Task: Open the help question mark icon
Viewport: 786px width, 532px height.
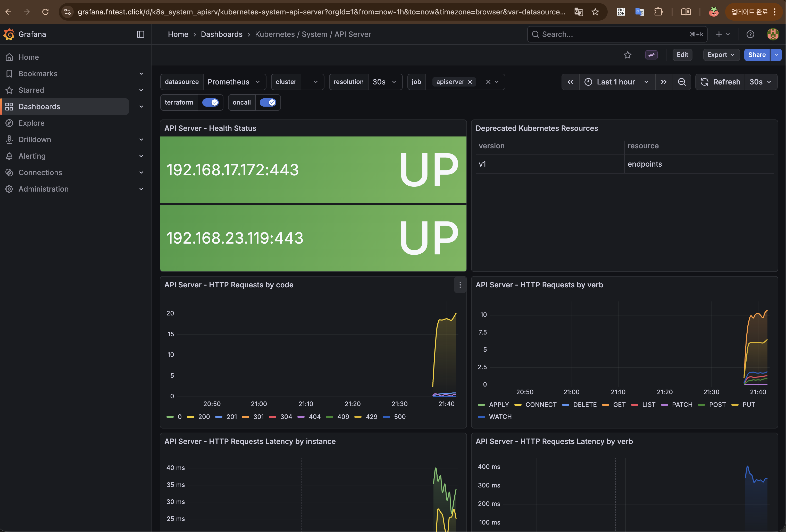Action: click(x=750, y=34)
